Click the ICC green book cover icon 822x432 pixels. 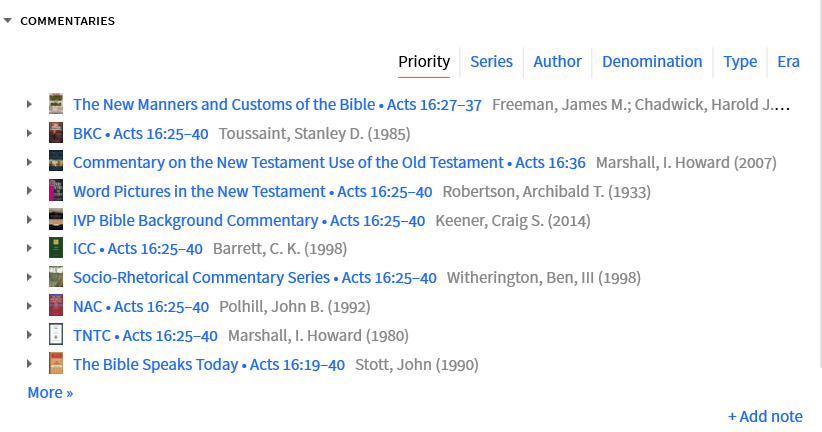[x=56, y=248]
